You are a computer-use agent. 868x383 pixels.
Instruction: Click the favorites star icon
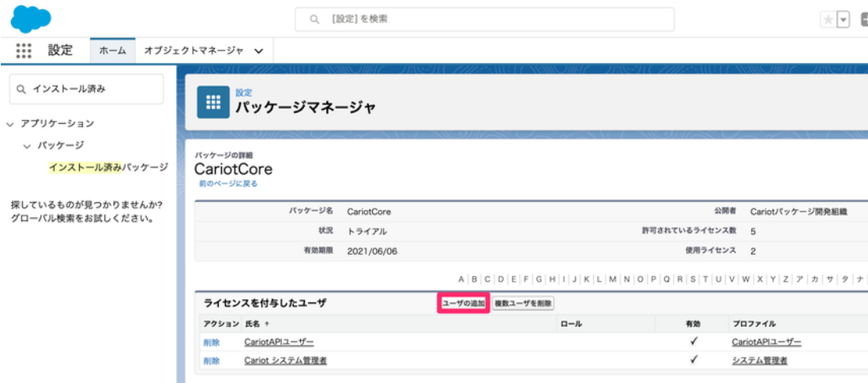click(x=829, y=20)
